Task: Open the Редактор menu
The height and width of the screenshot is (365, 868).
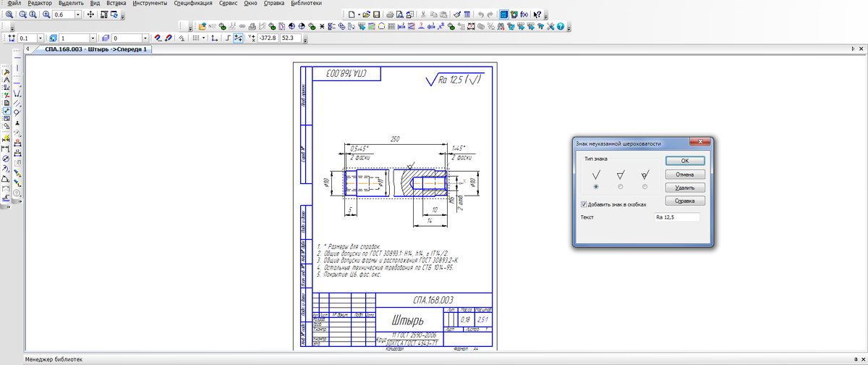Action: coord(39,4)
